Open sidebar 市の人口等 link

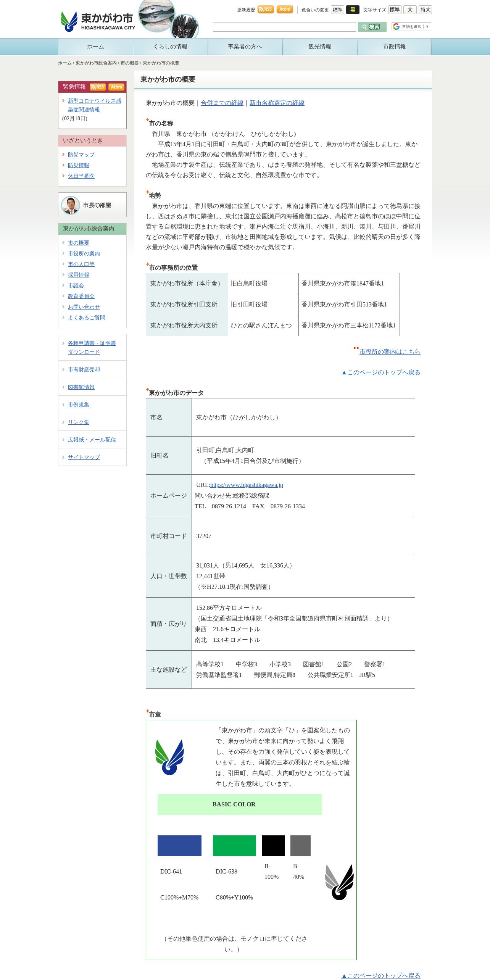click(x=81, y=264)
